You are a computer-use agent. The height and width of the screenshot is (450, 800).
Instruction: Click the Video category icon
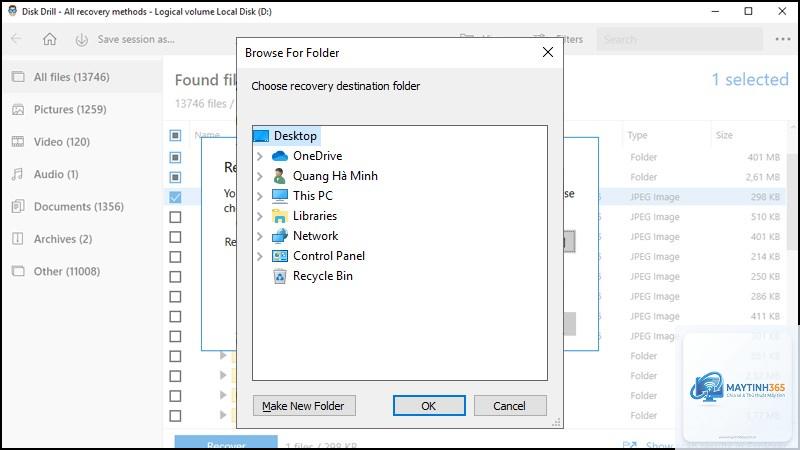(18, 142)
